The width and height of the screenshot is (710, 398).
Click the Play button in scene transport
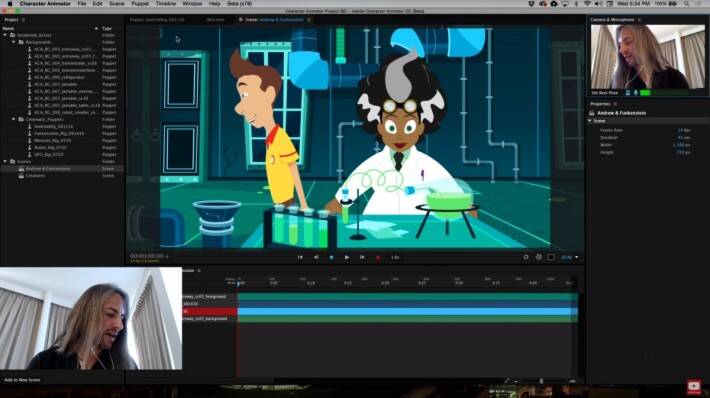[347, 257]
